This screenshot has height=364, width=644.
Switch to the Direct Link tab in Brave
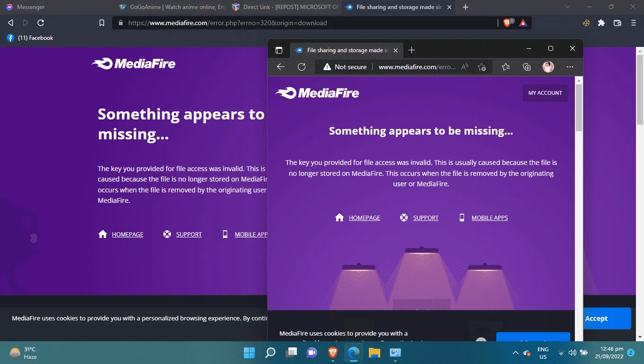[285, 7]
